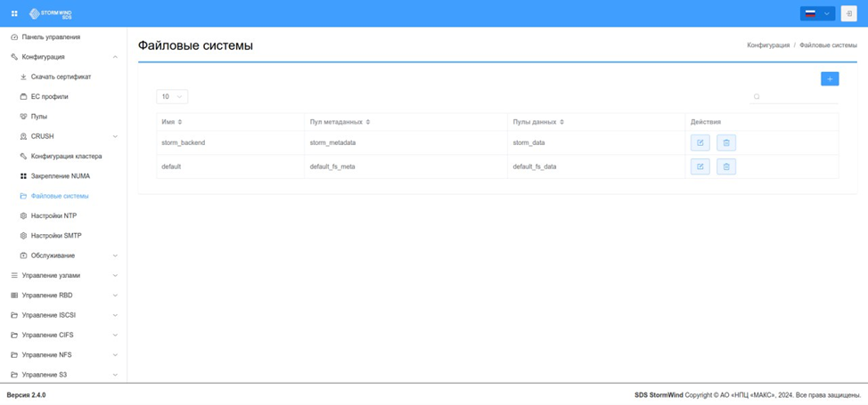
Task: Expand the Обслуживание submenu
Action: tap(63, 255)
